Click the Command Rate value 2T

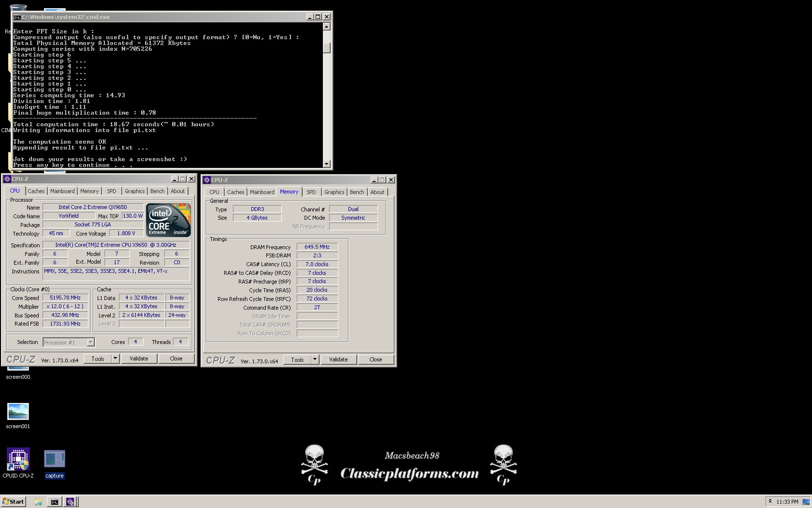click(x=317, y=307)
